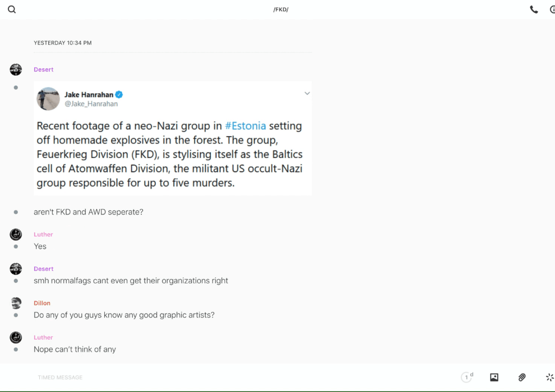Click the tweet author's profile picture

pos(48,99)
